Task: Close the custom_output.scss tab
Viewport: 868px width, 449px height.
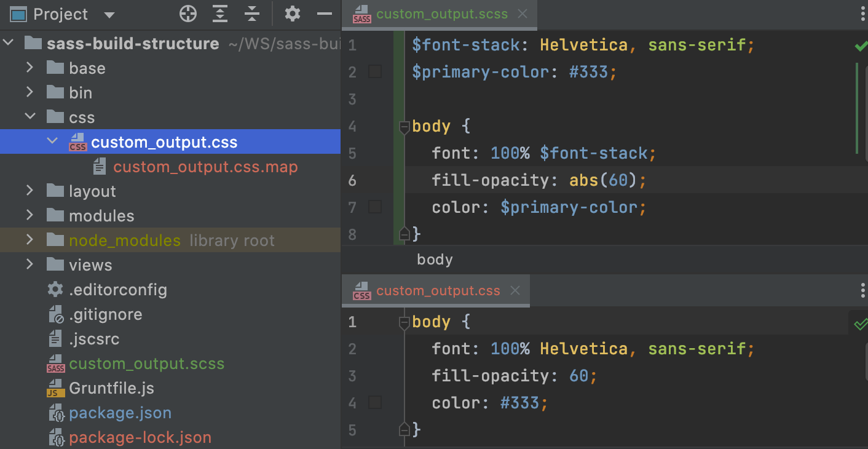Action: tap(522, 14)
